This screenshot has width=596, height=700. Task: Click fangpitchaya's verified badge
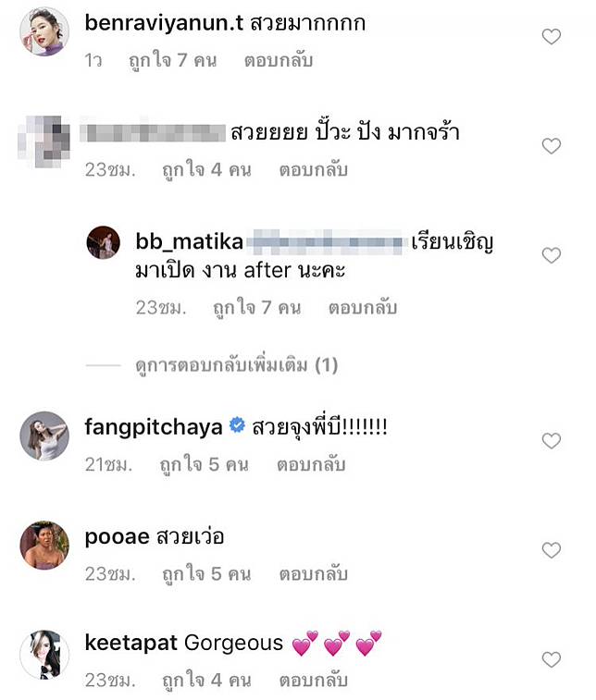(237, 426)
